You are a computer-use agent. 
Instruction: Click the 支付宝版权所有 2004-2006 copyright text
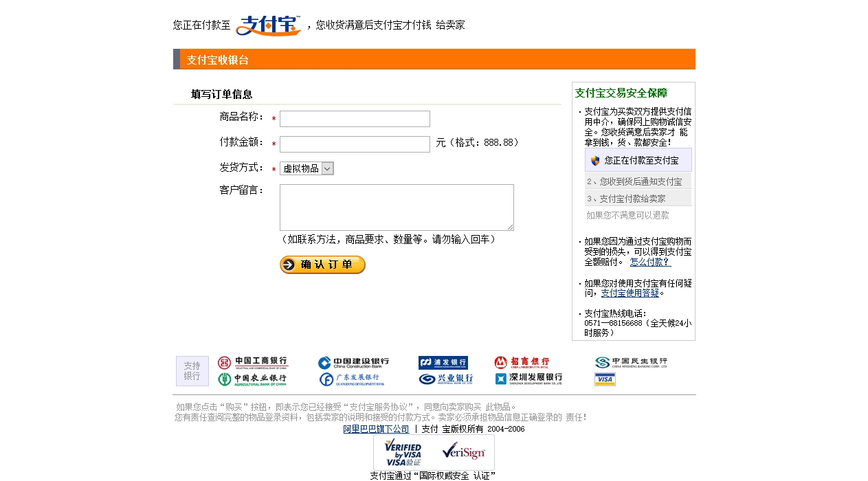coord(473,429)
